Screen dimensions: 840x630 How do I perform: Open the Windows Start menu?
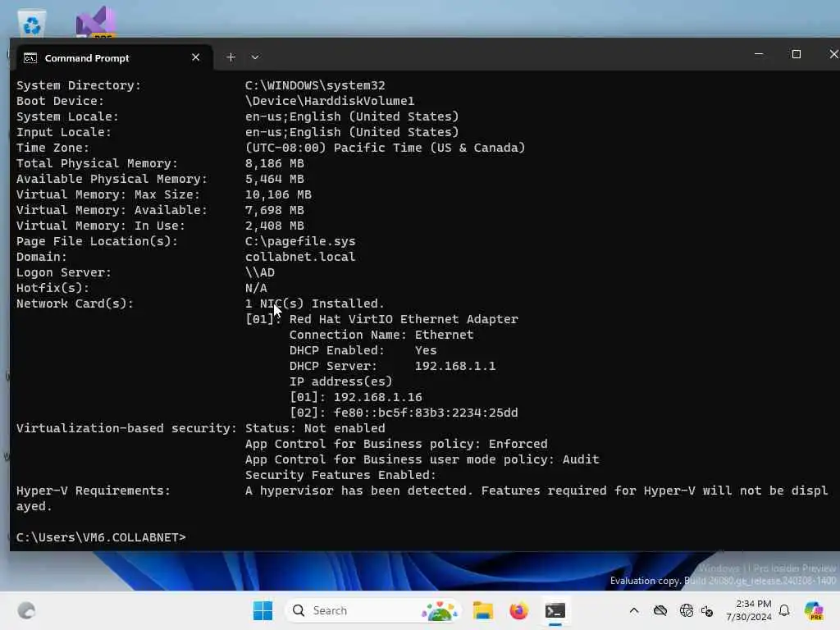262,610
